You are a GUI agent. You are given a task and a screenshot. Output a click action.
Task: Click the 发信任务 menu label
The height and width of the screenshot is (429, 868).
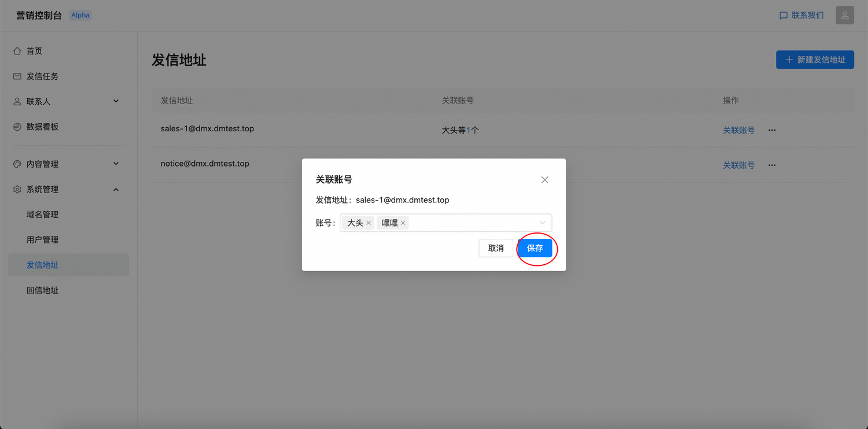[x=43, y=76]
